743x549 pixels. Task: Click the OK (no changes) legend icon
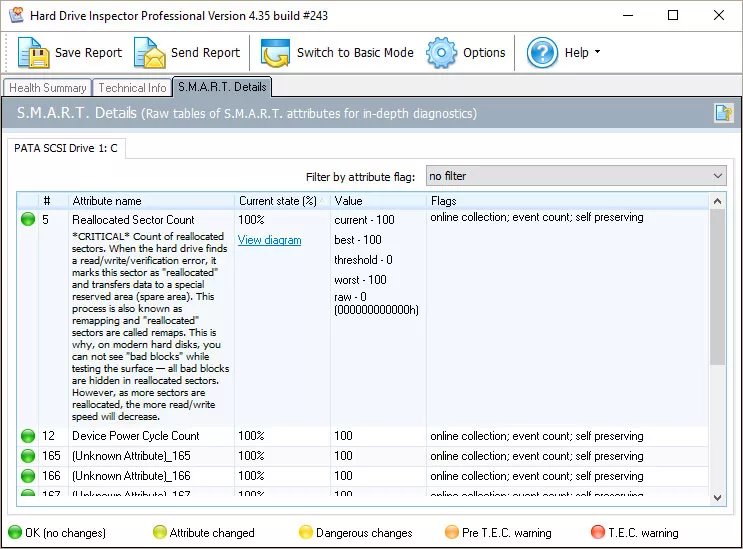tap(15, 532)
